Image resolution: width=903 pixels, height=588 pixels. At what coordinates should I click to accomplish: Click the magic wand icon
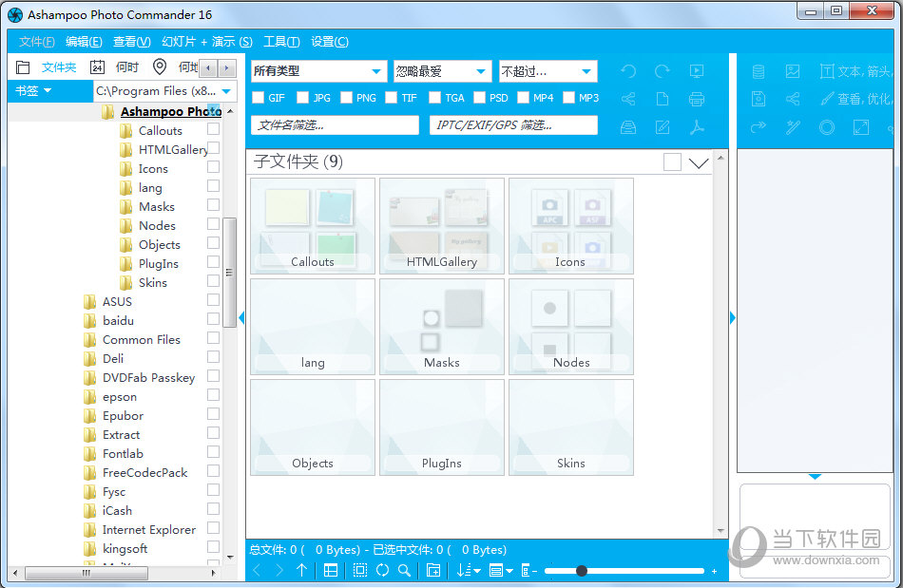tap(793, 127)
